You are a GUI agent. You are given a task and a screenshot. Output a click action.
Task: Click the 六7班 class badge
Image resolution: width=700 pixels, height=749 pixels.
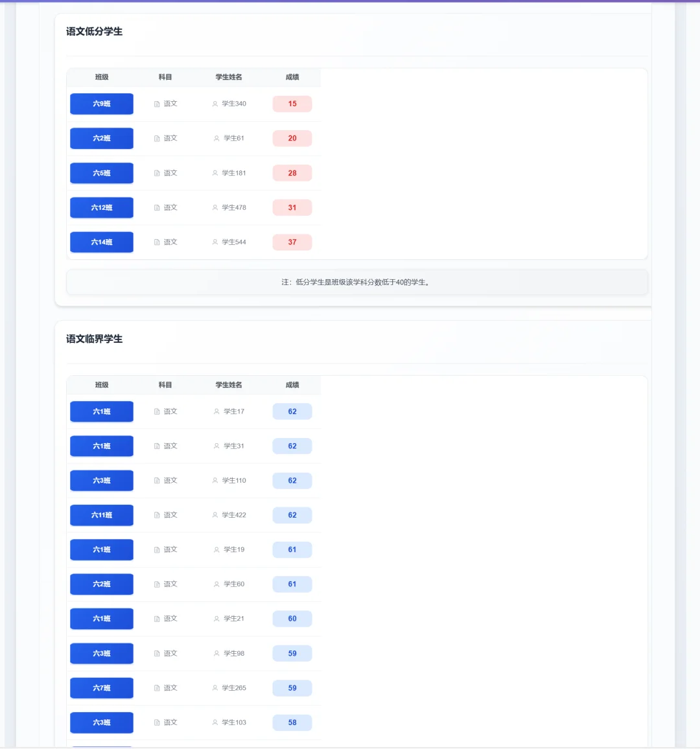click(101, 688)
